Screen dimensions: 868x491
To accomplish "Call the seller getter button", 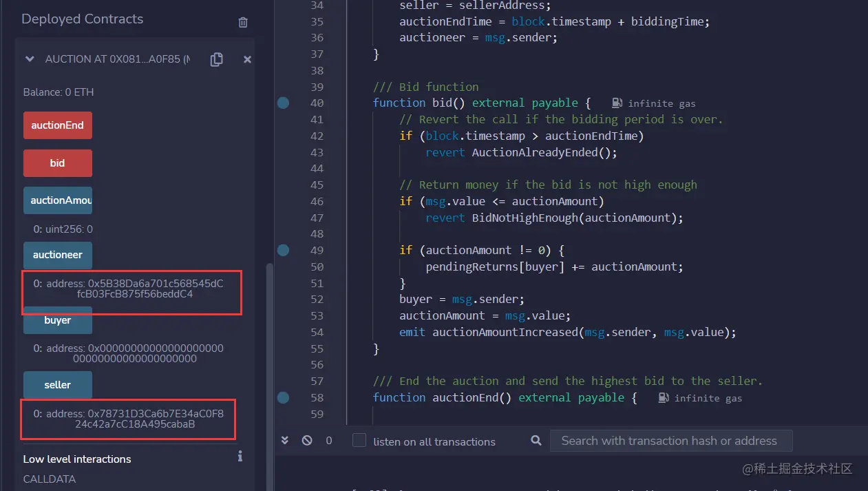I will pos(57,385).
